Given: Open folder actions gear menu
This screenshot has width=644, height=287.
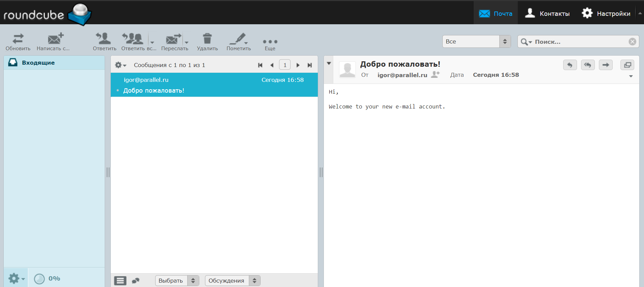Looking at the screenshot, I should coord(16,278).
